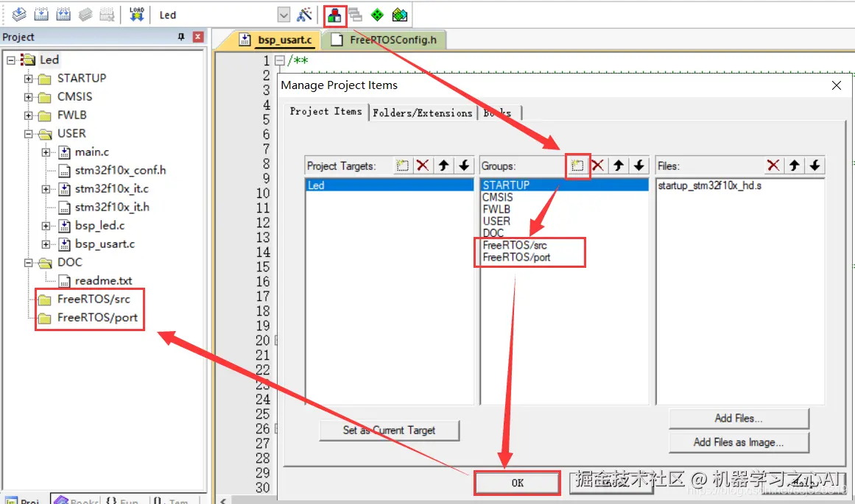Click Move Down arrow beside Project Targets
This screenshot has width=855, height=504.
click(x=464, y=166)
